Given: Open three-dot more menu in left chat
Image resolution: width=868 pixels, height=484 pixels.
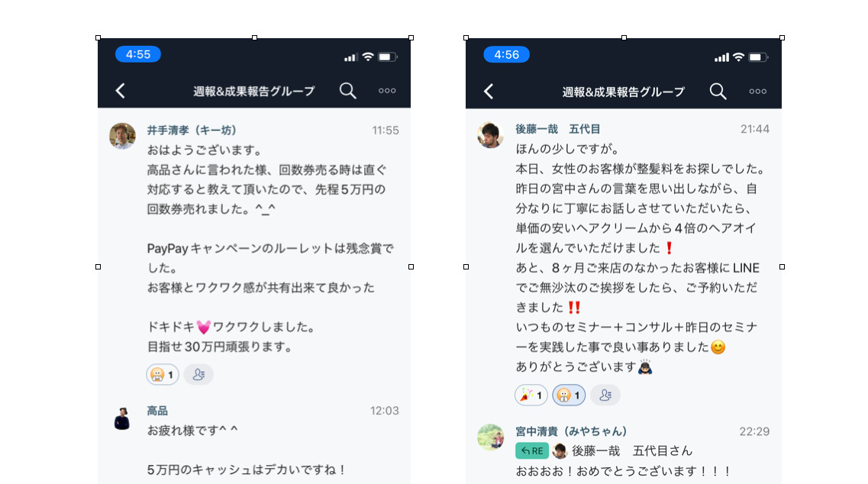Looking at the screenshot, I should tap(387, 91).
